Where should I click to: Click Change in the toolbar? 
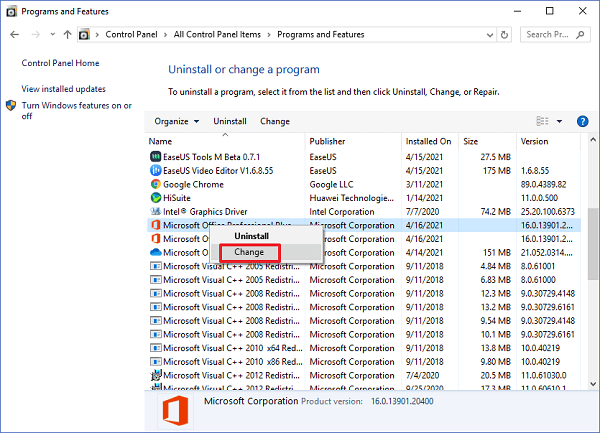click(x=275, y=121)
